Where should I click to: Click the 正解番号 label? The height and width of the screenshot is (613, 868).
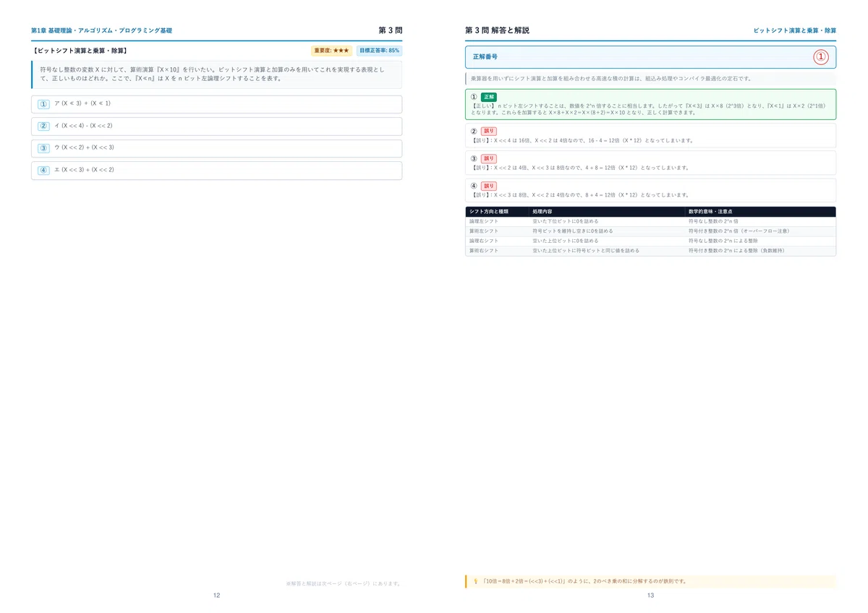(485, 56)
